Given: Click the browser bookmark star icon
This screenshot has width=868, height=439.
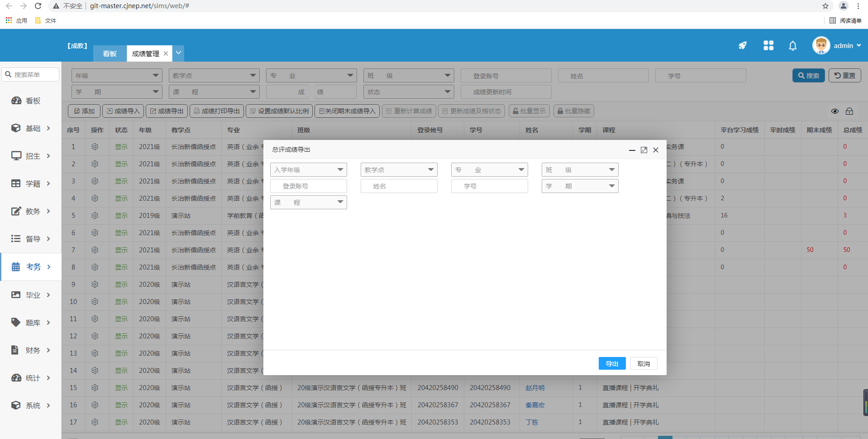Looking at the screenshot, I should (x=825, y=6).
